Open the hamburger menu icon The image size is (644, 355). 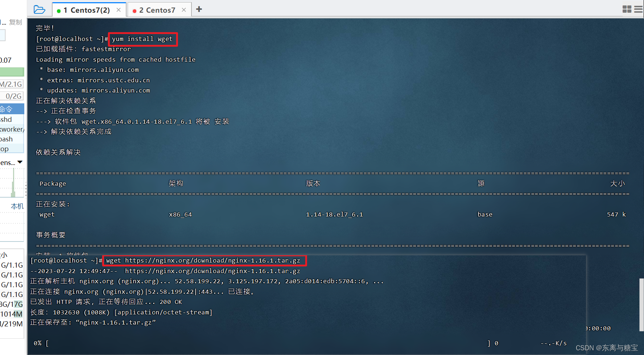(x=639, y=9)
